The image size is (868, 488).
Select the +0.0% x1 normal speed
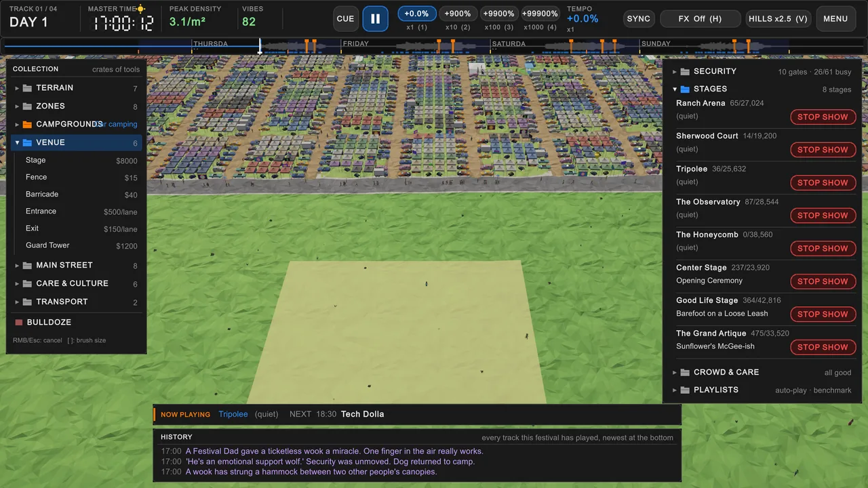pos(417,14)
